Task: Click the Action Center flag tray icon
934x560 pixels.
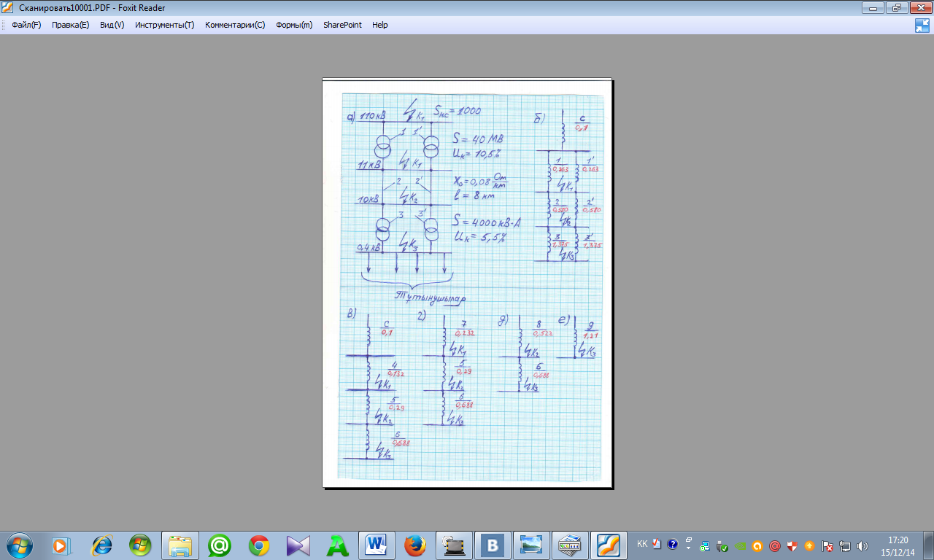Action: coord(827,545)
